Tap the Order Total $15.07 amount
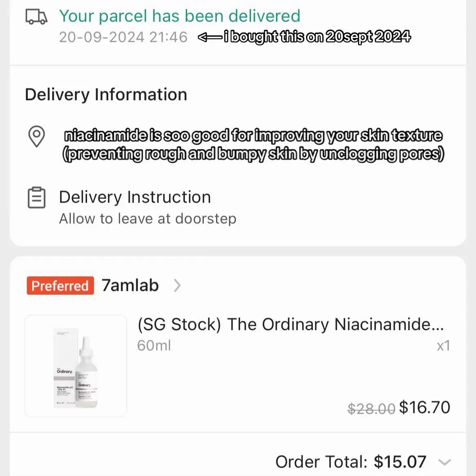This screenshot has width=476, height=476. point(400,462)
